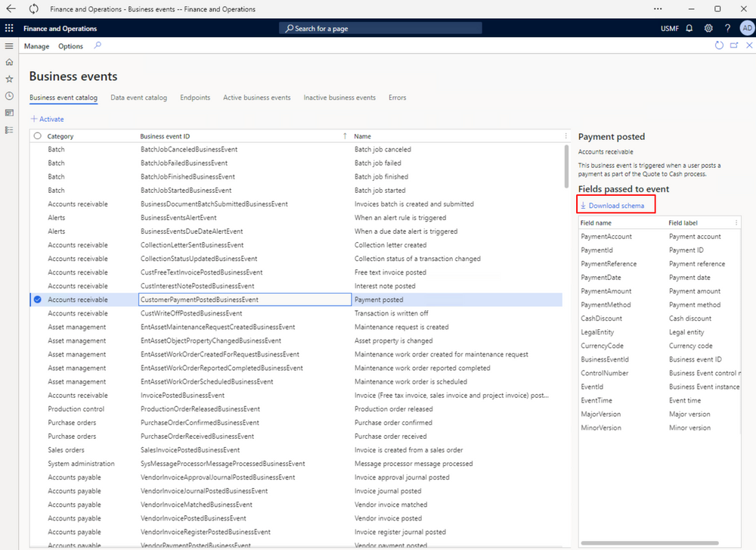Screen dimensions: 756x550
Task: Click the back arrow in title bar
Action: (x=11, y=8)
